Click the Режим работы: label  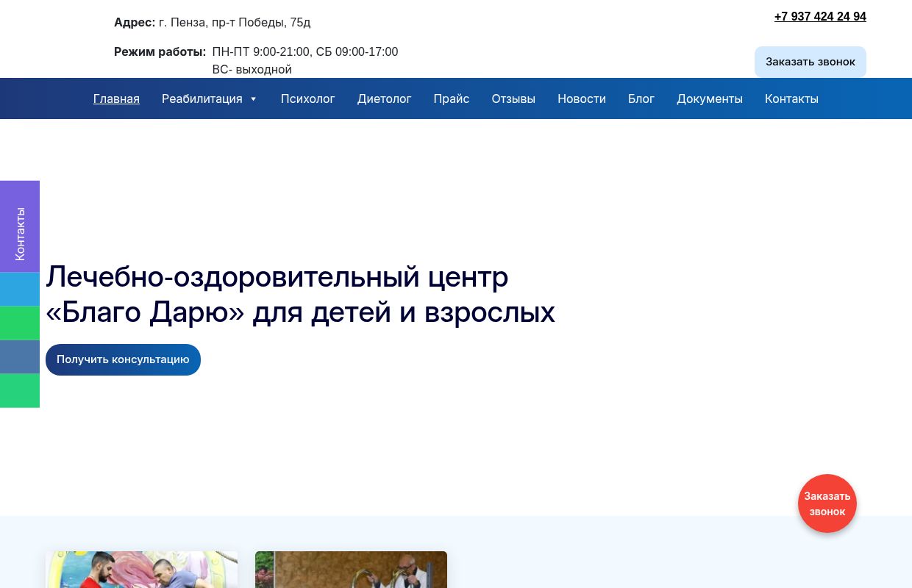coord(160,51)
